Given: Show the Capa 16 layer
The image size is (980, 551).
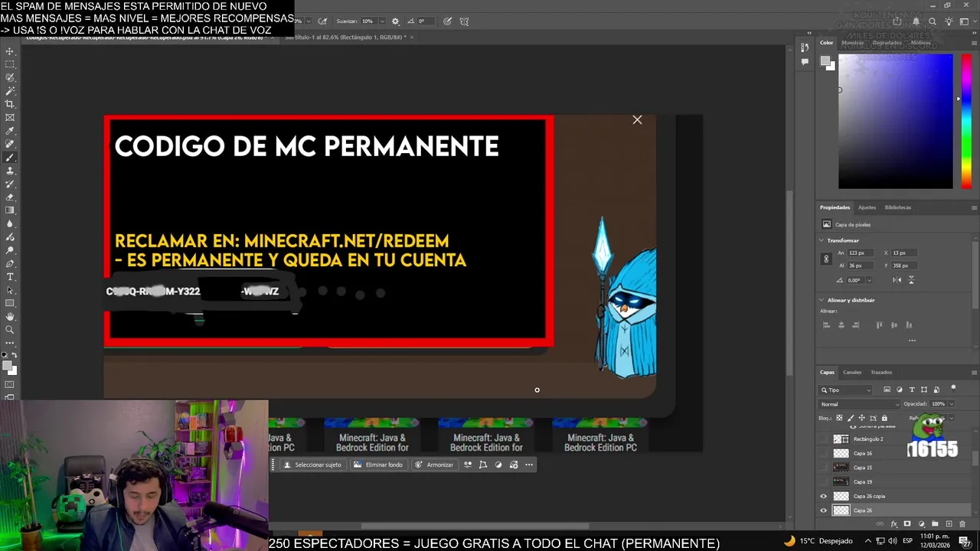Looking at the screenshot, I should click(824, 453).
